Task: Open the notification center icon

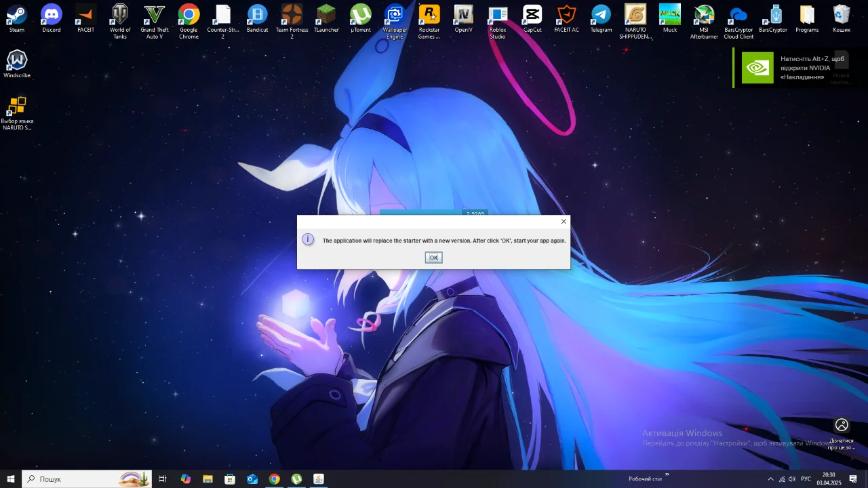Action: tap(854, 479)
